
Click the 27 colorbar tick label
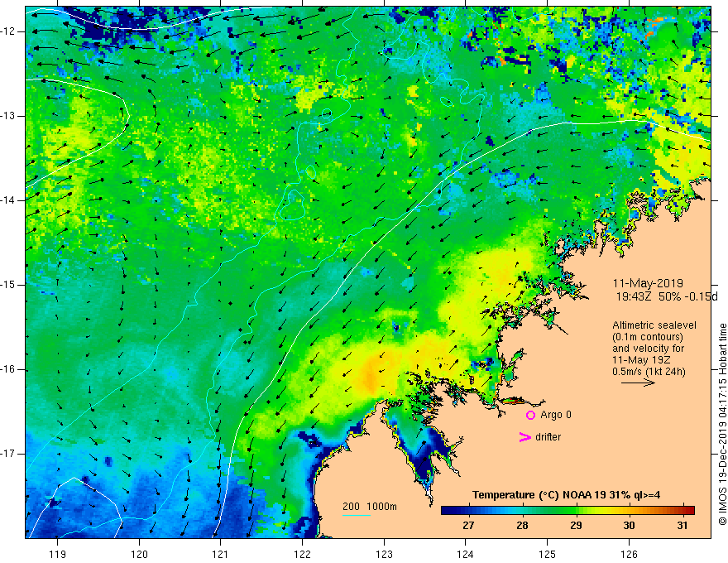click(468, 526)
